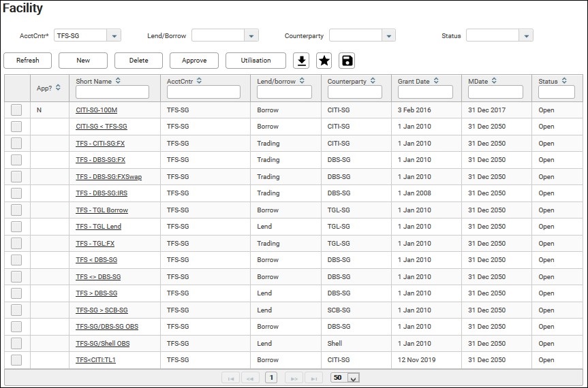This screenshot has height=388, width=588.
Task: Tick checkbox for TFS - CITI-SG:FX row
Action: tap(16, 144)
